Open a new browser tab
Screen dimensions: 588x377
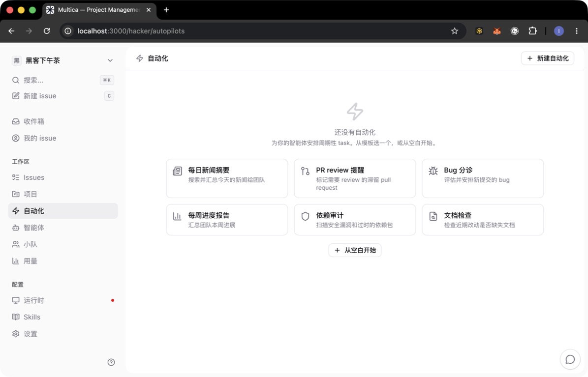click(166, 10)
